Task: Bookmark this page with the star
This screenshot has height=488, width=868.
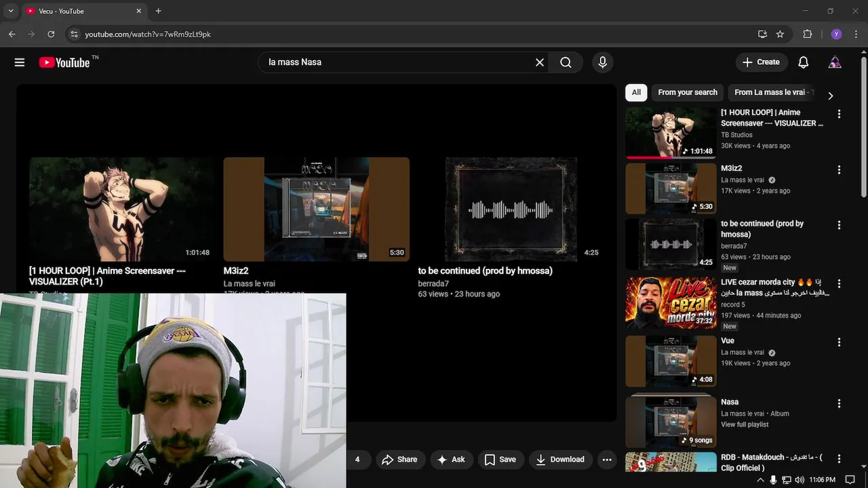Action: tap(780, 34)
